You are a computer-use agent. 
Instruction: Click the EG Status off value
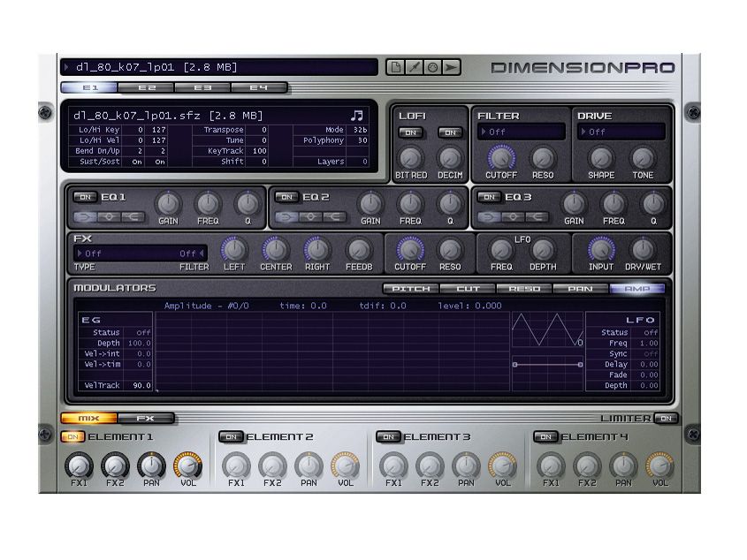click(143, 332)
